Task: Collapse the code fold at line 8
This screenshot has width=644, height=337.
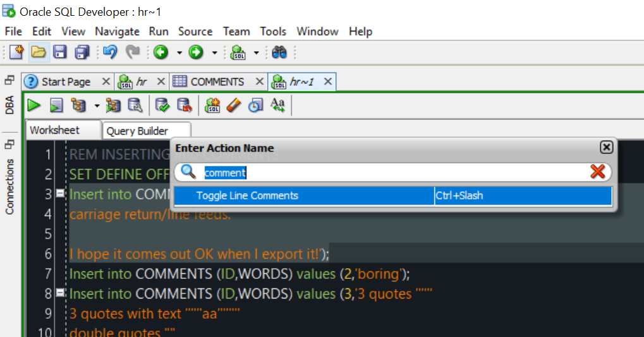Action: click(x=61, y=293)
